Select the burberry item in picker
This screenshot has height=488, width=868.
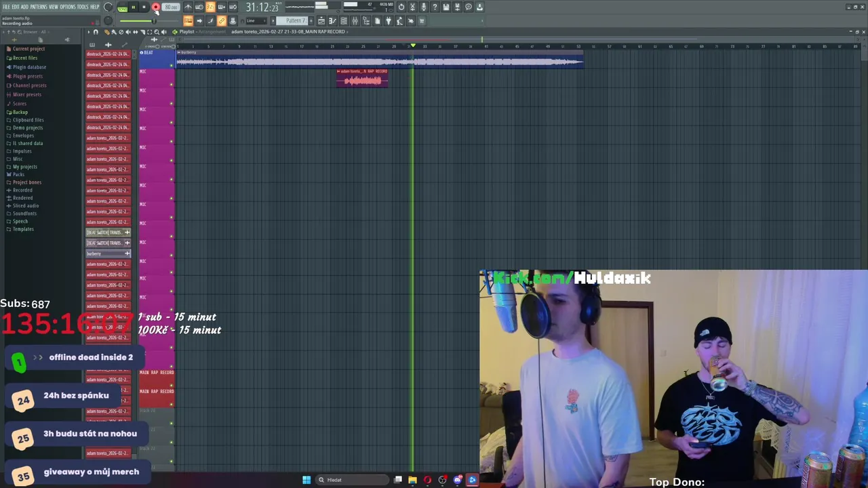pos(108,253)
